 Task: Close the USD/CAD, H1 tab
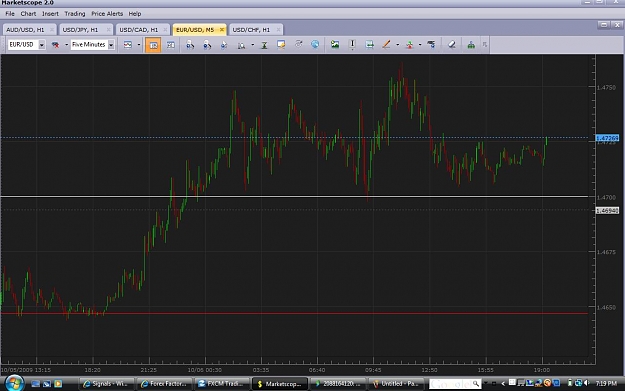click(x=165, y=30)
